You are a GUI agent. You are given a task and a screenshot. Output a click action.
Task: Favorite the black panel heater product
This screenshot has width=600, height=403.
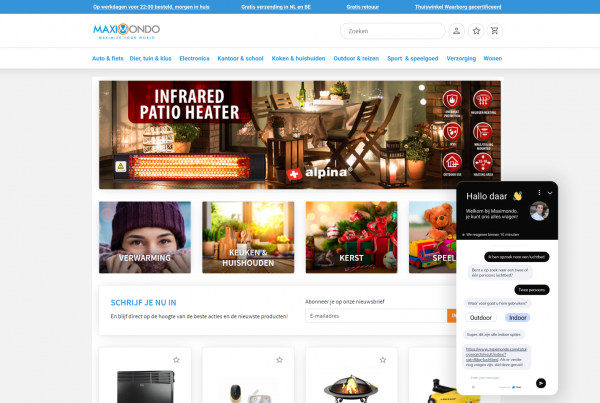(x=176, y=360)
